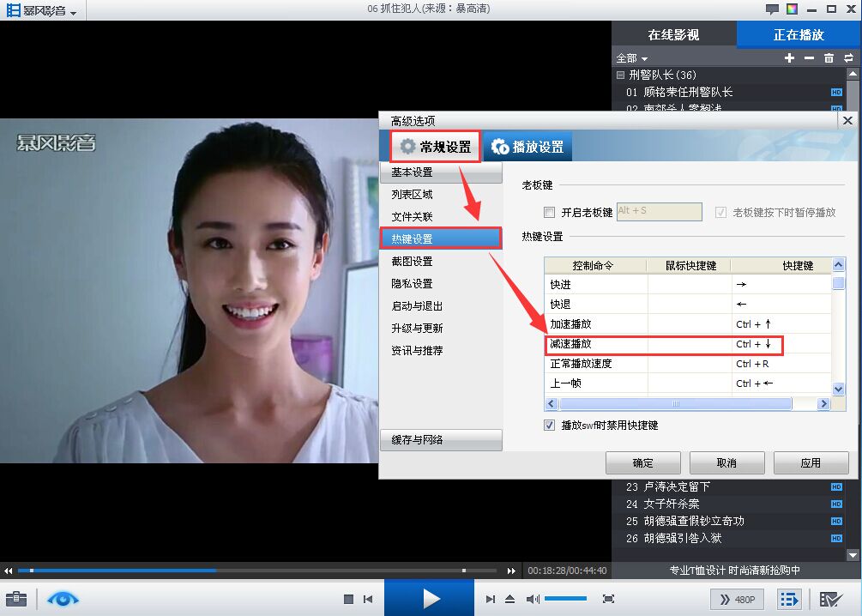Mute audio via the speaker icon
This screenshot has height=616, width=862.
(x=532, y=599)
